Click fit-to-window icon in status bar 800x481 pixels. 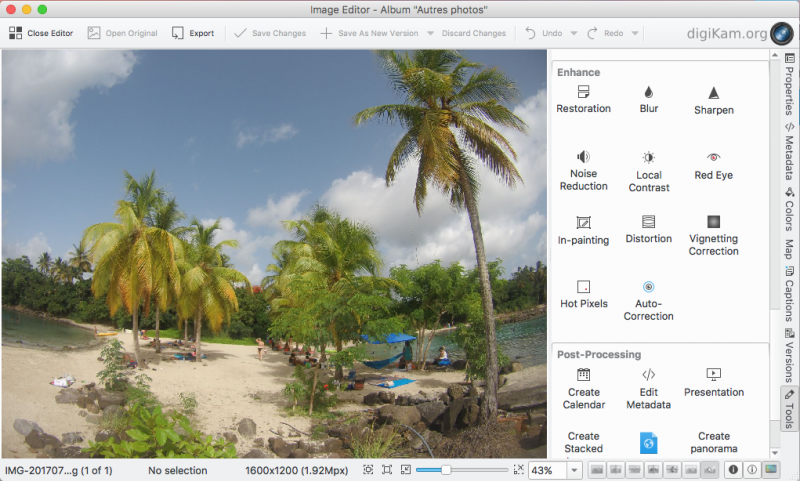pyautogui.click(x=387, y=470)
